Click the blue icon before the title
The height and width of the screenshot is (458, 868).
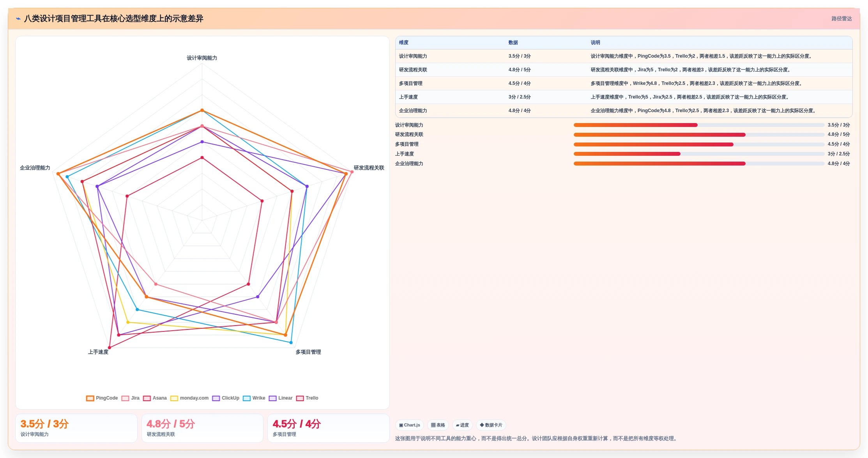click(18, 19)
